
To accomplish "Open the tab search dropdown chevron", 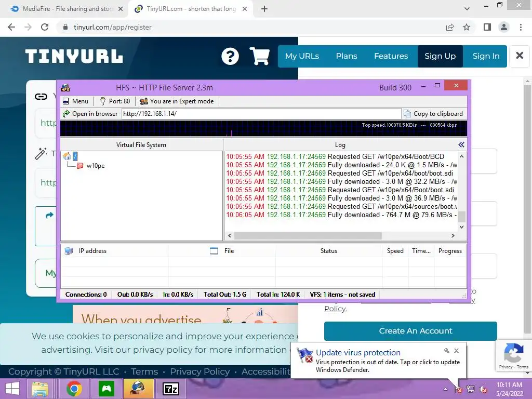I will click(x=467, y=9).
